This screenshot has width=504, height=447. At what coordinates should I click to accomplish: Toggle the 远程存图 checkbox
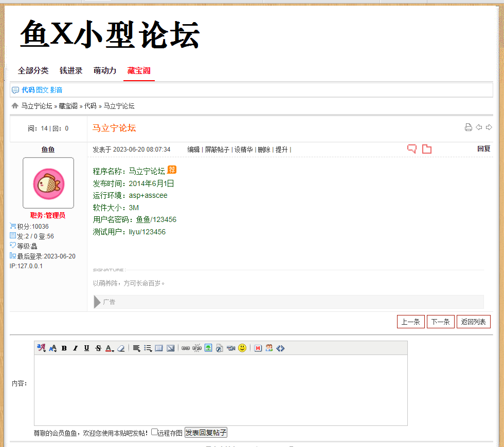tap(154, 432)
